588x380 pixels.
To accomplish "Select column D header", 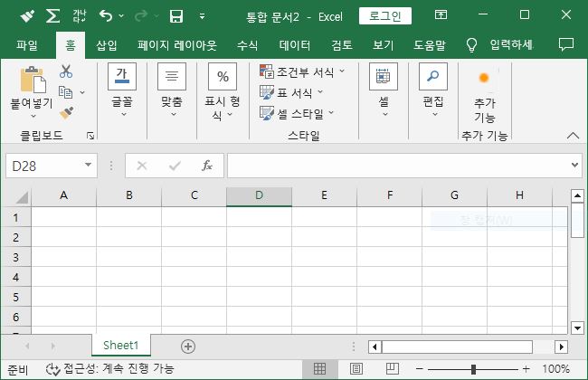I will coord(259,195).
